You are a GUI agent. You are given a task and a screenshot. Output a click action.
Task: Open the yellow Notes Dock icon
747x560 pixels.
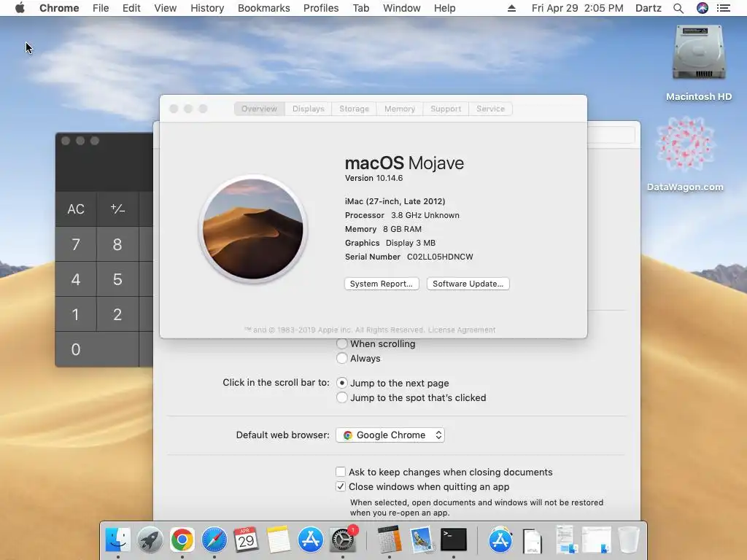[278, 540]
